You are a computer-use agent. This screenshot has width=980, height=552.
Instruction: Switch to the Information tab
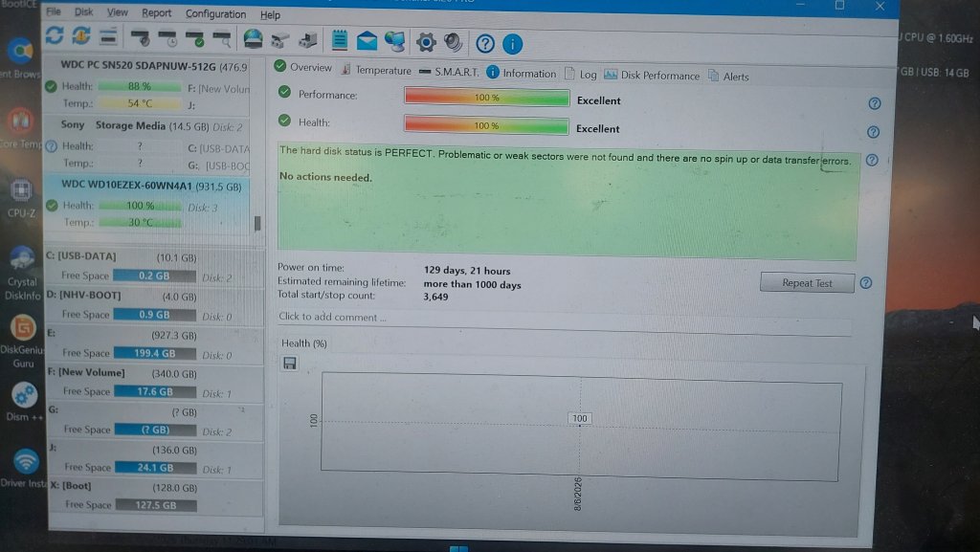(522, 73)
